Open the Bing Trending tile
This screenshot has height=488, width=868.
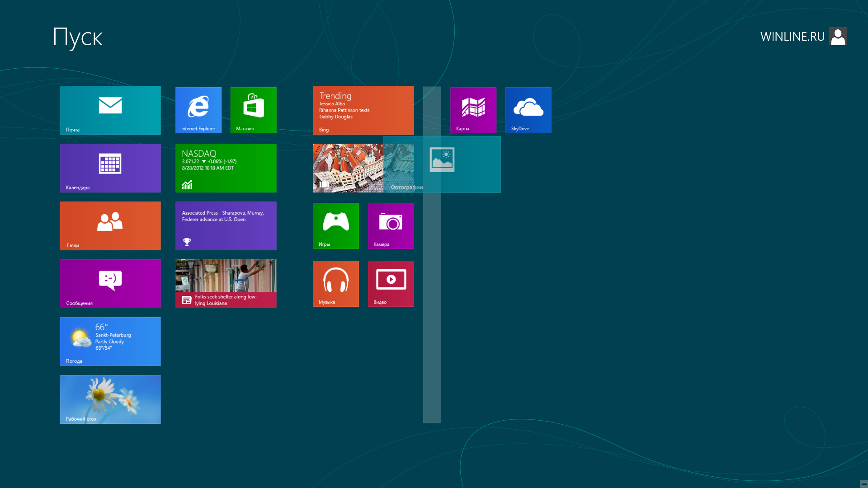point(363,110)
